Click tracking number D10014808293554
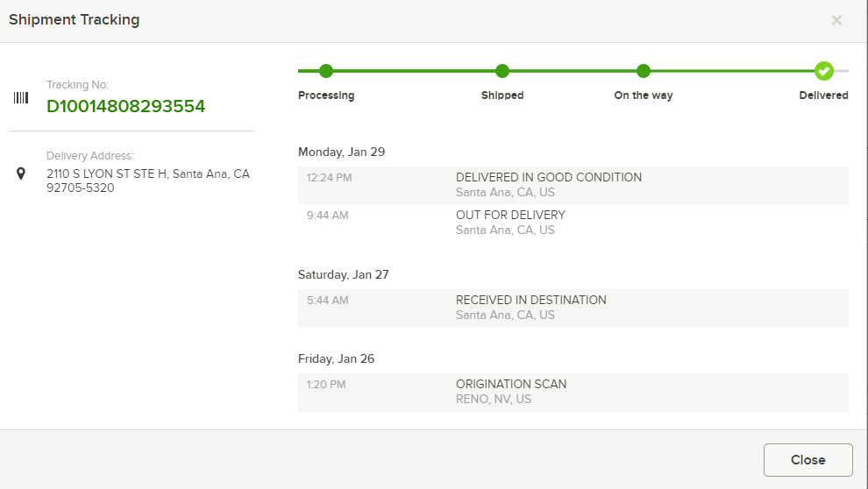The width and height of the screenshot is (868, 489). (125, 106)
